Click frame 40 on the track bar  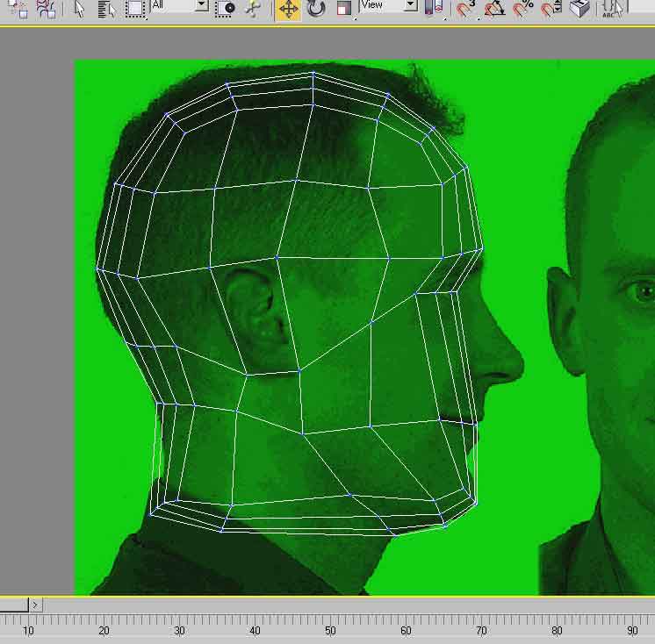tap(256, 630)
